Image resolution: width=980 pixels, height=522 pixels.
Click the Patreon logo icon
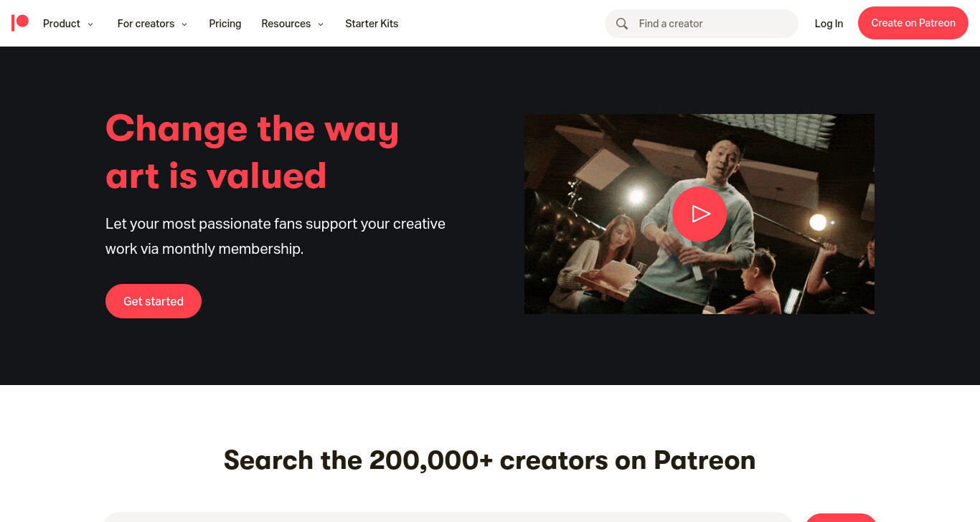coord(20,23)
